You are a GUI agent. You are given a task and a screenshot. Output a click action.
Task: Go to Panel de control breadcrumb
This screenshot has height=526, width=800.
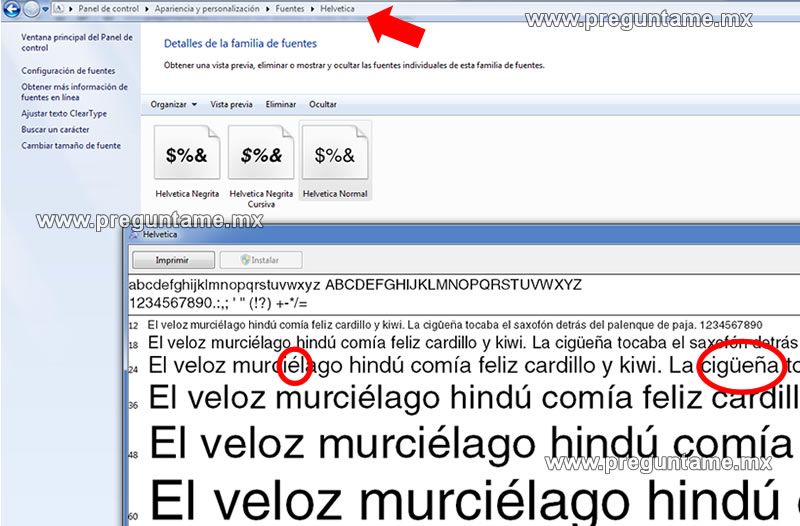[x=108, y=9]
